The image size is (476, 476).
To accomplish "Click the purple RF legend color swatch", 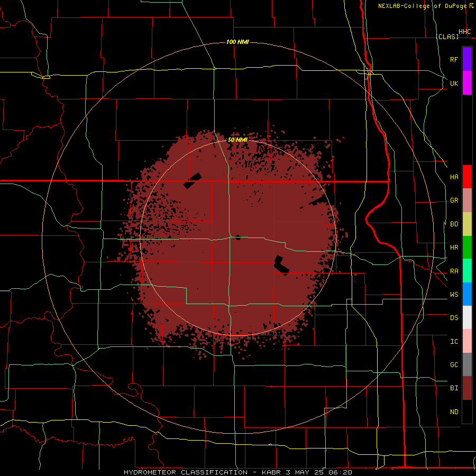I will [467, 59].
